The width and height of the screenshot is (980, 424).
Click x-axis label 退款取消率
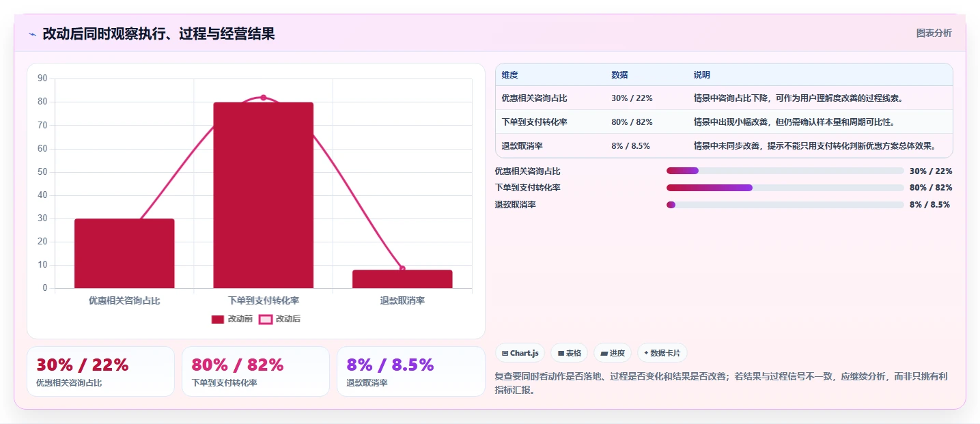click(x=402, y=300)
